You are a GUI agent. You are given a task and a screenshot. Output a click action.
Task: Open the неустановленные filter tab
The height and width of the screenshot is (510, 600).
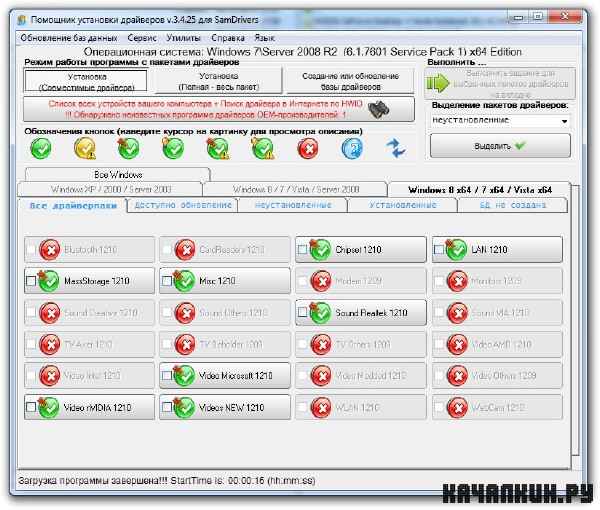293,205
